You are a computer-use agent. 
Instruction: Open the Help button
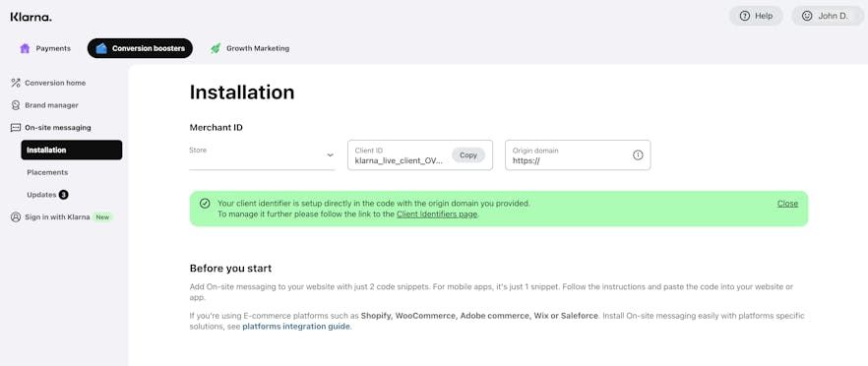[x=756, y=16]
